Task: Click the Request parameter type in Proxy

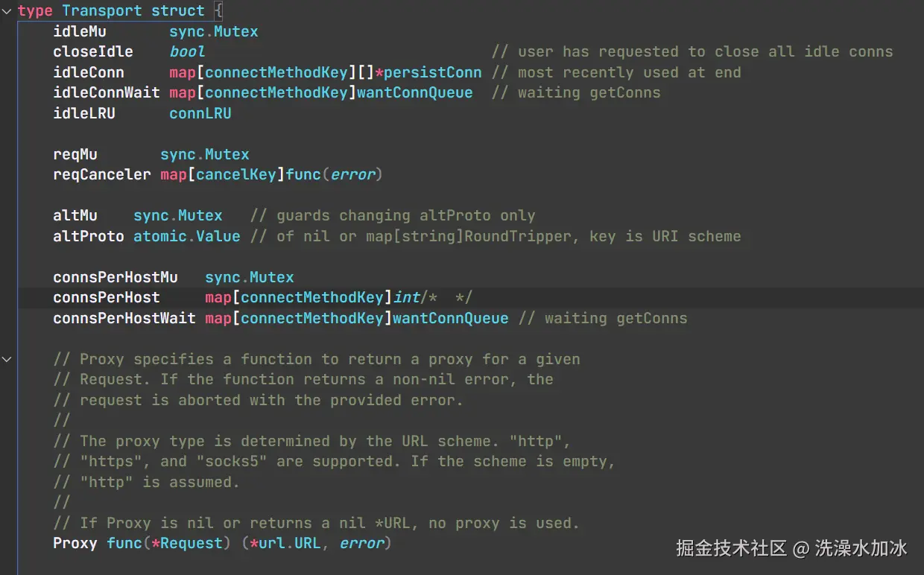Action: click(192, 543)
